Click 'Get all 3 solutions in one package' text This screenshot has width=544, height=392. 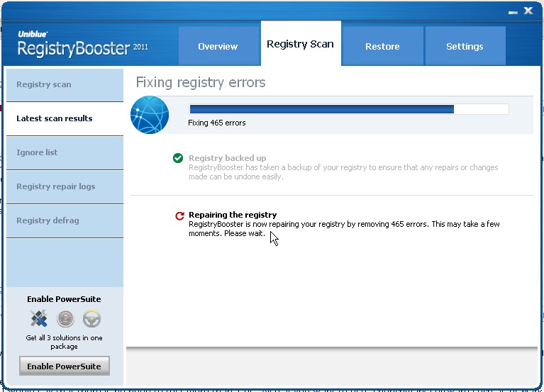coord(64,342)
